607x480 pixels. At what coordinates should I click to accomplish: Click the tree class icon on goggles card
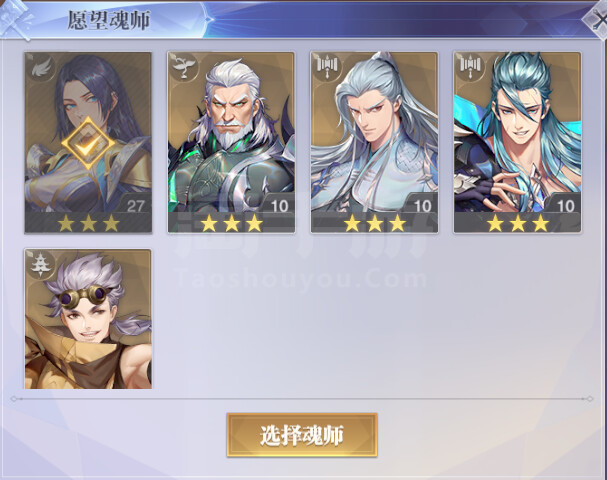[40, 265]
